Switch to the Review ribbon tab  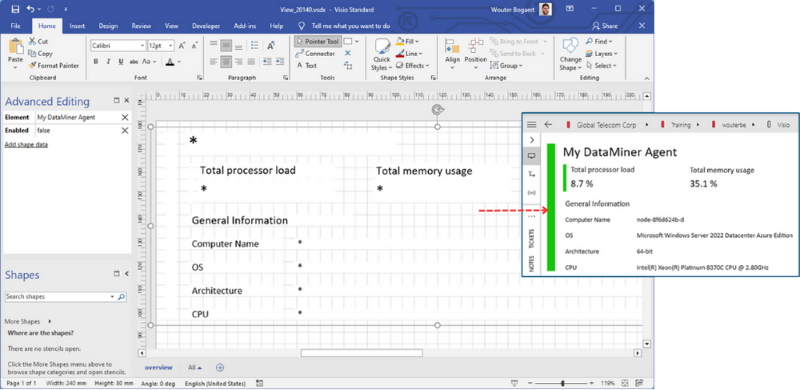tap(141, 26)
